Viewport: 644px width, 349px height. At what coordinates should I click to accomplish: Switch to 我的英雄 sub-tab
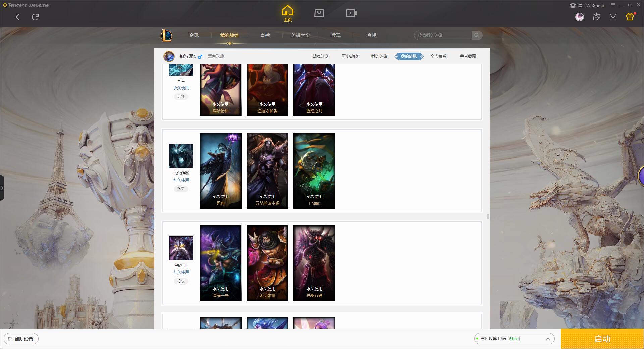[x=379, y=56]
